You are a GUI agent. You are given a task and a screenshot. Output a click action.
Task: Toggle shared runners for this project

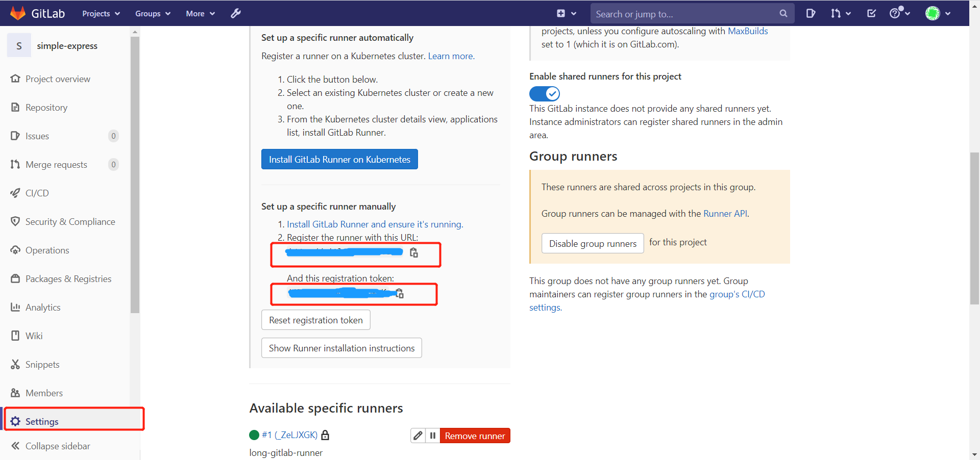[545, 94]
